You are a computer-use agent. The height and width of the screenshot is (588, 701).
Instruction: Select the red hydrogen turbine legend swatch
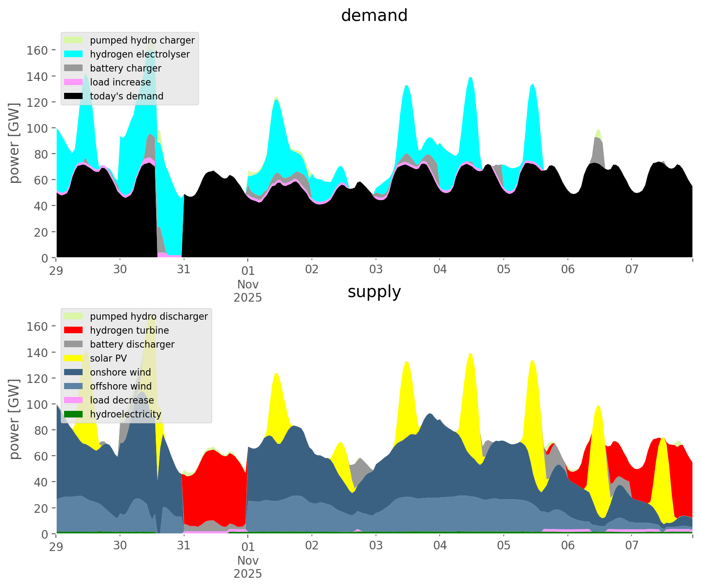pos(74,330)
